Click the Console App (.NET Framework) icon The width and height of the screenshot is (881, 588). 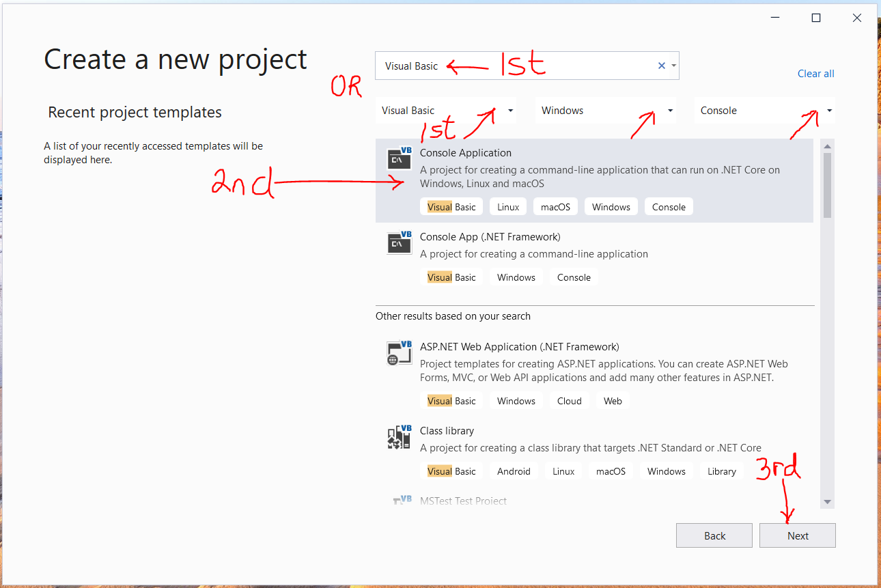click(x=400, y=242)
